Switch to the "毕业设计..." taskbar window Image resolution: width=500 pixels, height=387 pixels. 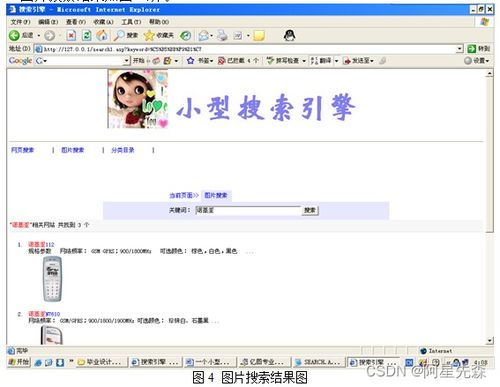coord(102,362)
